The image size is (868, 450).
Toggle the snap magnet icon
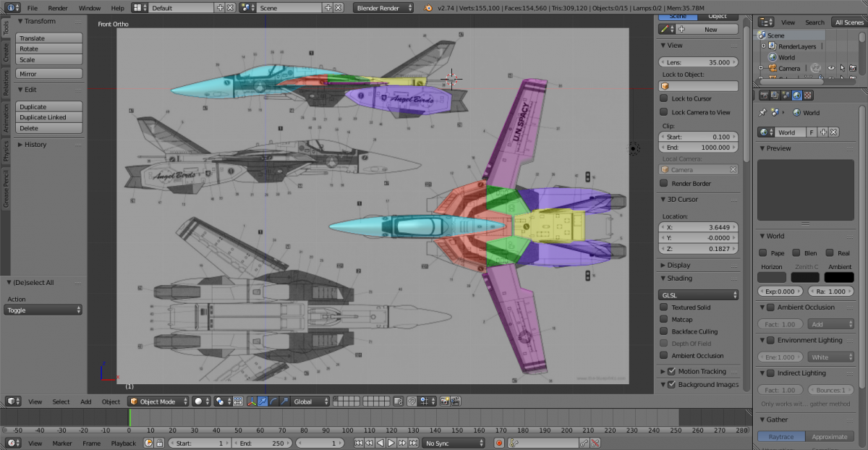coord(412,402)
